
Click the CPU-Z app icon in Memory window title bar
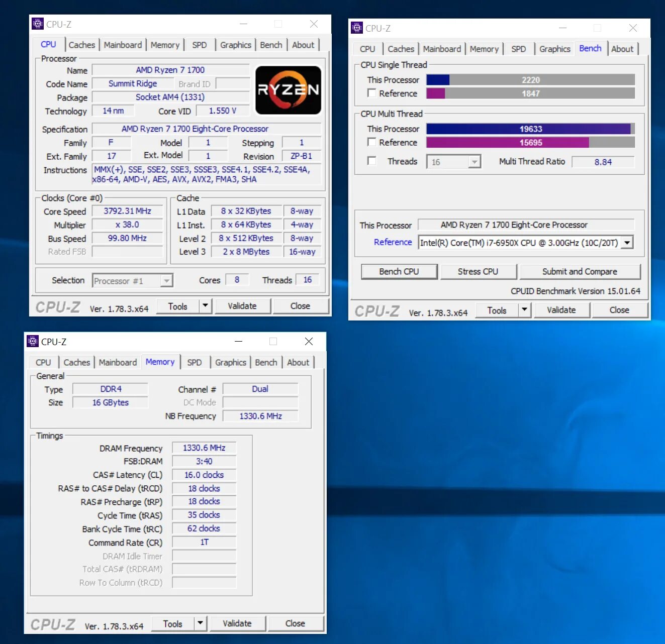pyautogui.click(x=33, y=341)
